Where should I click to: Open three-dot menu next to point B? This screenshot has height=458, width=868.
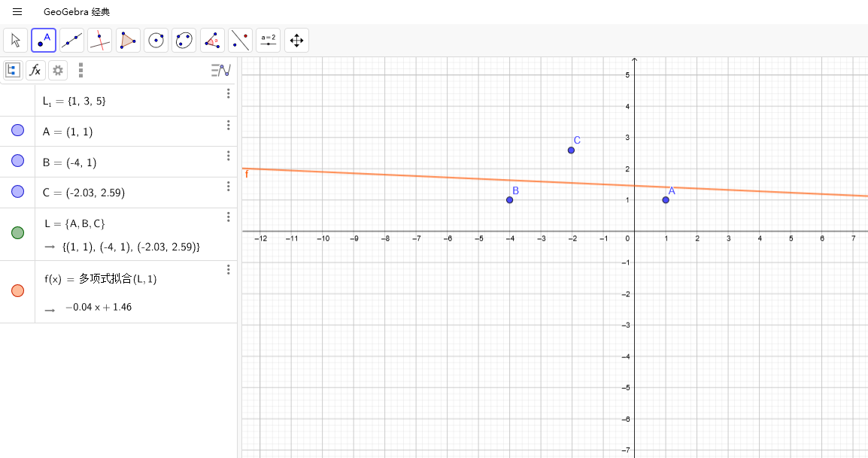(x=228, y=156)
